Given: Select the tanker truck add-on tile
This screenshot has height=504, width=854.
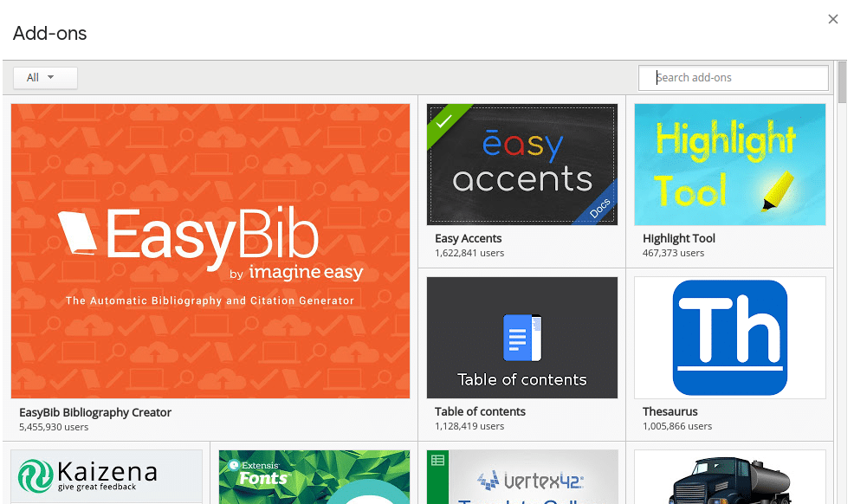Looking at the screenshot, I should [730, 476].
